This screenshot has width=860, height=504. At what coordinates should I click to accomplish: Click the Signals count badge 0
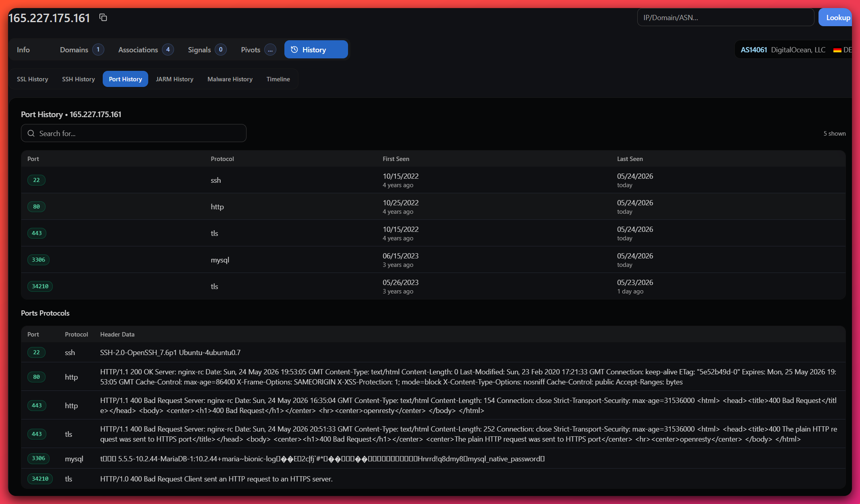click(x=221, y=50)
